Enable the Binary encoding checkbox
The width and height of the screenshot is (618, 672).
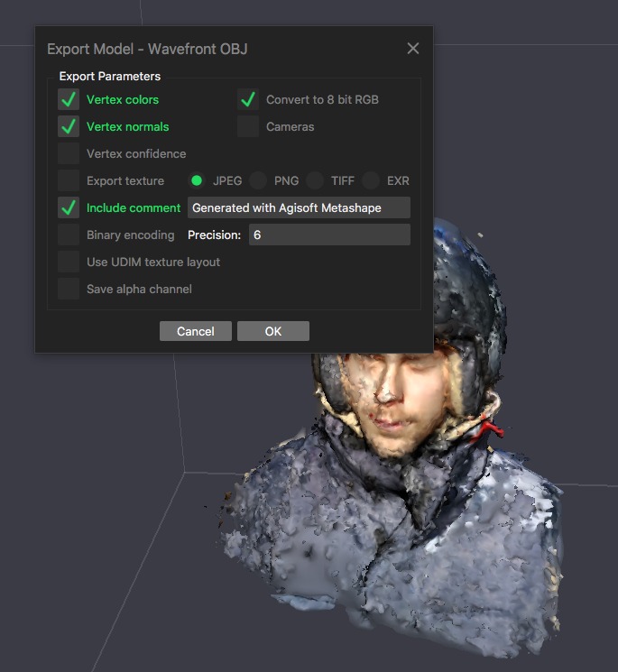pos(69,235)
